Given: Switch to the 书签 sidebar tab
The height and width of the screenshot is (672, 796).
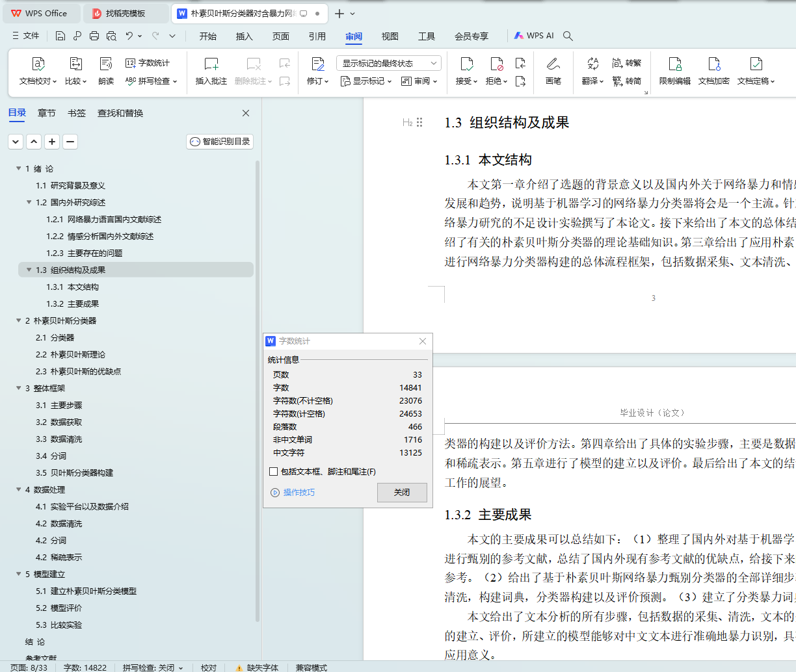Looking at the screenshot, I should tap(77, 113).
